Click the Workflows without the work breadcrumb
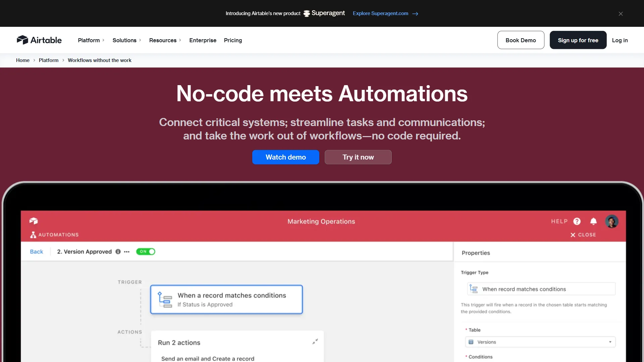Image resolution: width=644 pixels, height=362 pixels. click(x=100, y=60)
